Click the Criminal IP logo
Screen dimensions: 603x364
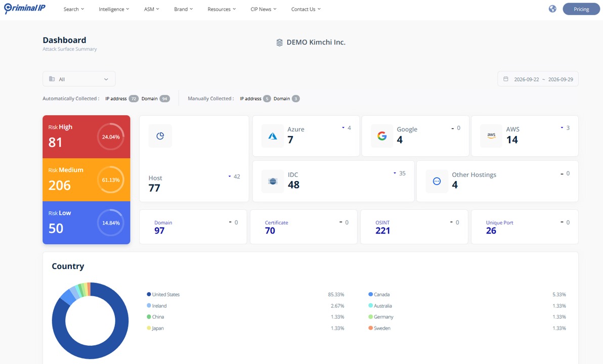[25, 8]
